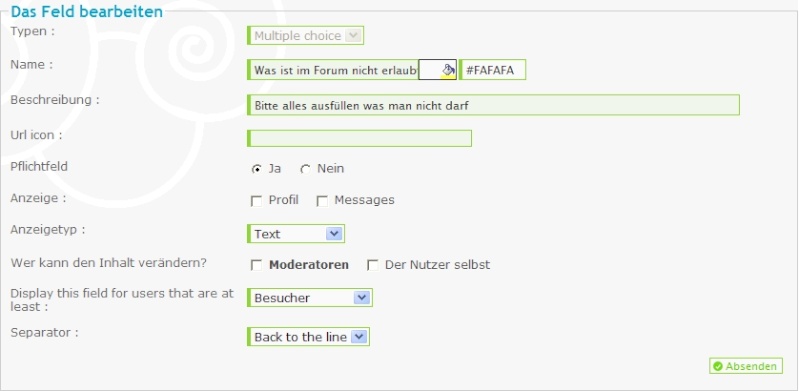Click the Pflichtfeld label
The image size is (799, 391).
(x=39, y=167)
